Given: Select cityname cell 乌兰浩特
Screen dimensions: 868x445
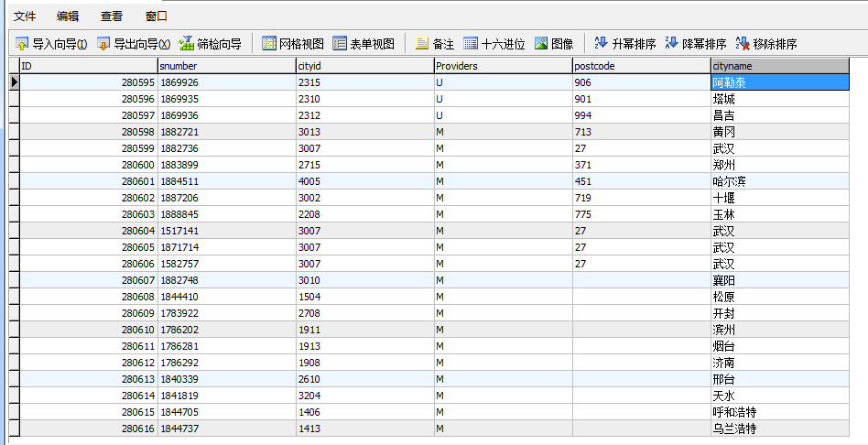Looking at the screenshot, I should pyautogui.click(x=780, y=429).
